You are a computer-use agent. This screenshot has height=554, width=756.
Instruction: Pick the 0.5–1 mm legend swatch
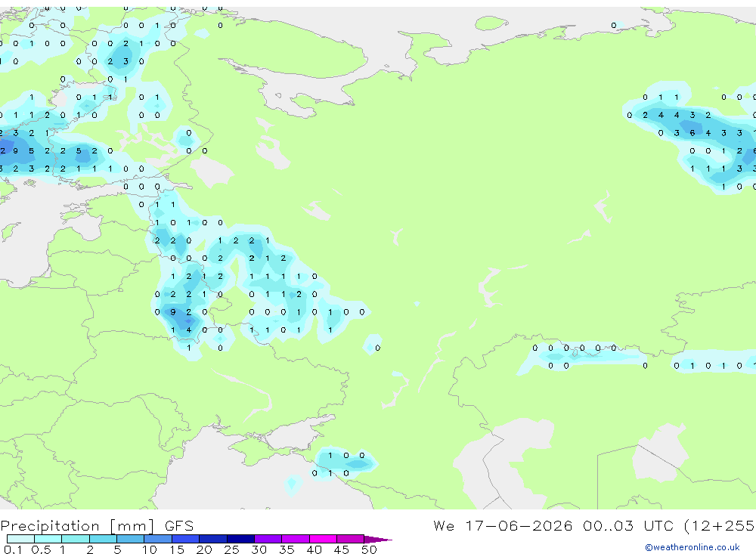[x=48, y=539]
